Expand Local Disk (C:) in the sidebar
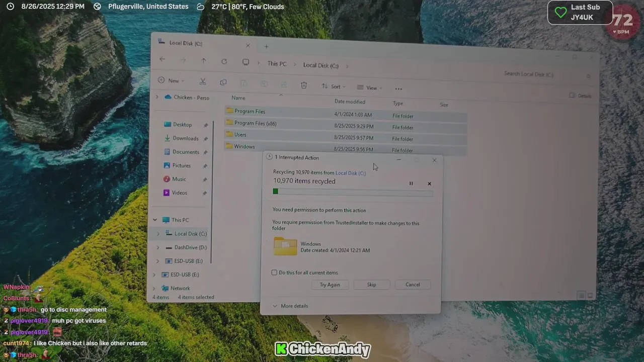The height and width of the screenshot is (362, 644). 158,233
